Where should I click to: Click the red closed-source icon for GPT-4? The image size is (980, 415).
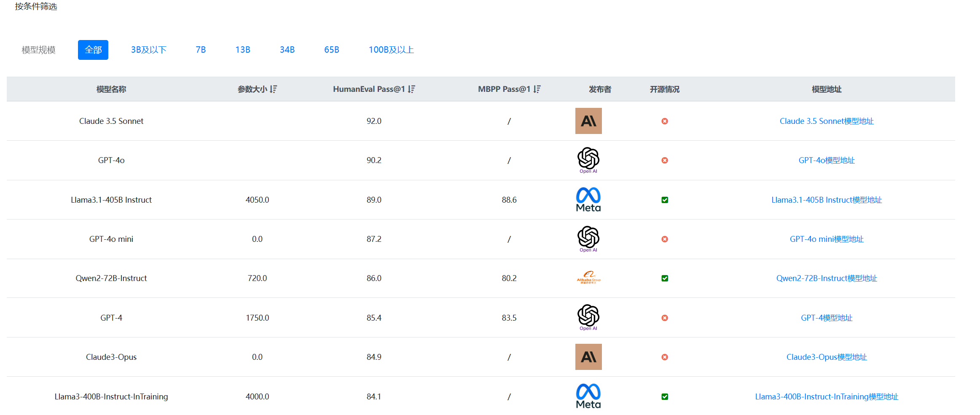click(x=665, y=318)
